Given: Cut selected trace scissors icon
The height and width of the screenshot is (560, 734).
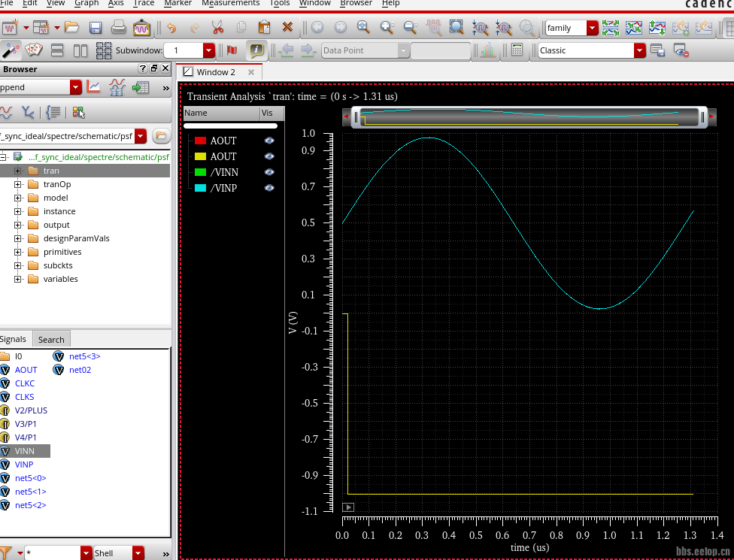Looking at the screenshot, I should (217, 27).
